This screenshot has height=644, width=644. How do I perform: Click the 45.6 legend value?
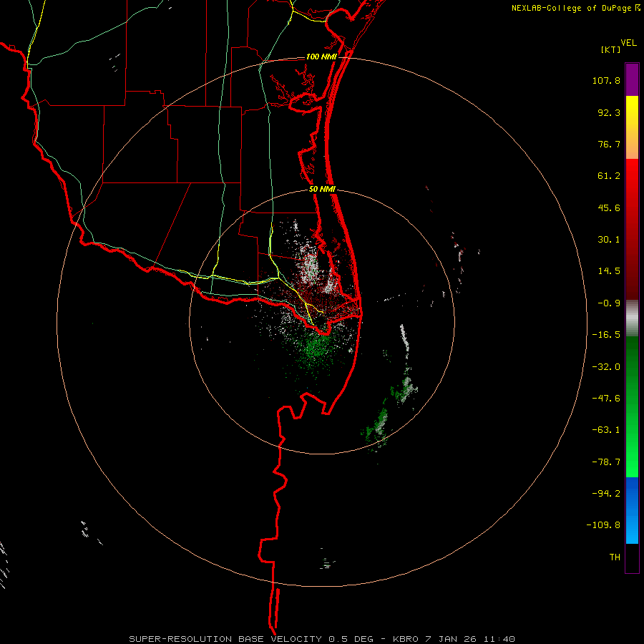609,208
